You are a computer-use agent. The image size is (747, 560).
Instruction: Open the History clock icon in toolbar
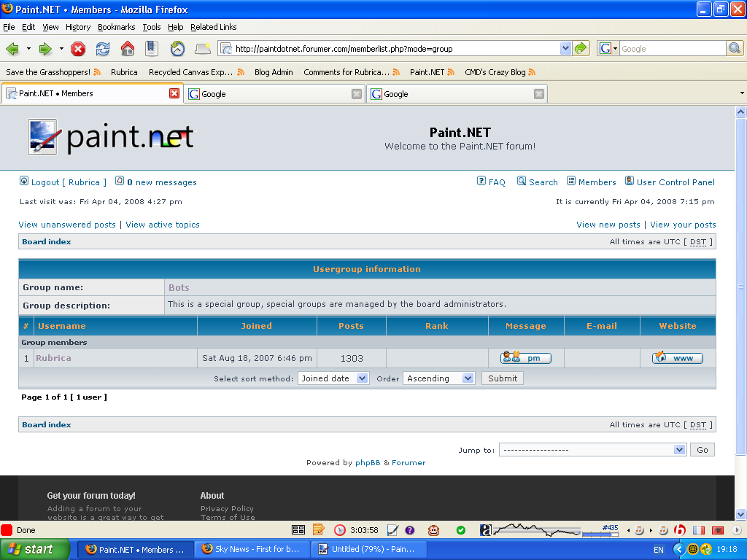coord(177,49)
